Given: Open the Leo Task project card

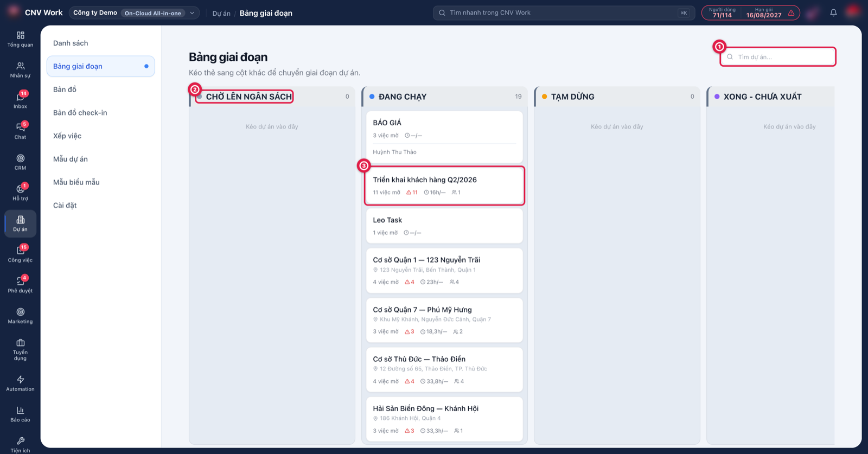Looking at the screenshot, I should pyautogui.click(x=444, y=226).
